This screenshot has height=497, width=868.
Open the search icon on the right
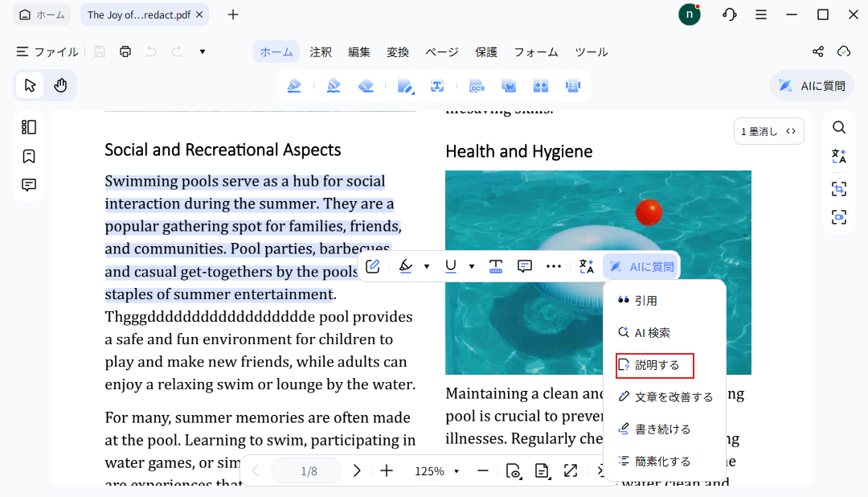pos(839,127)
